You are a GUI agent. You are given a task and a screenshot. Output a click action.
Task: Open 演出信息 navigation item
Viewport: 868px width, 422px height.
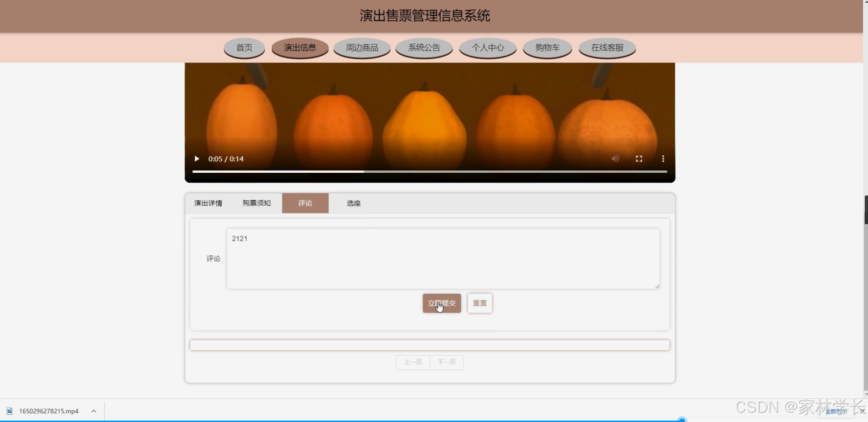pyautogui.click(x=300, y=48)
